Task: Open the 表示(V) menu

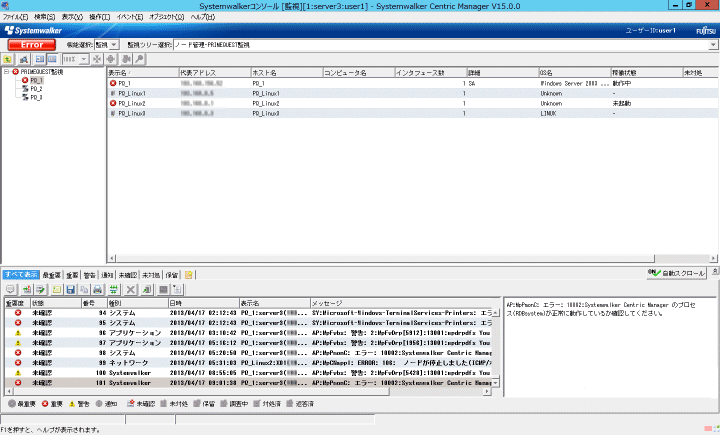Action: tap(72, 17)
